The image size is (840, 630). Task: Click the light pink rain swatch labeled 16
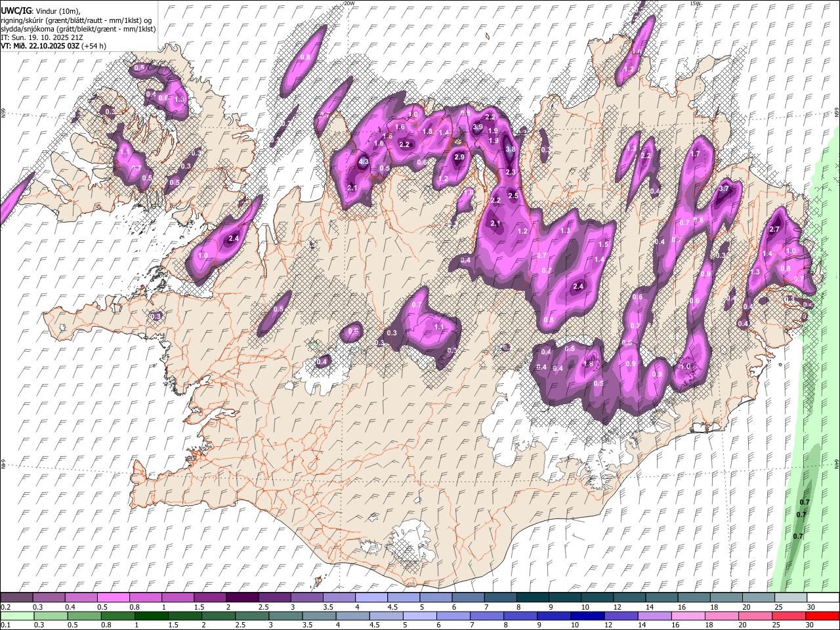pos(688,616)
